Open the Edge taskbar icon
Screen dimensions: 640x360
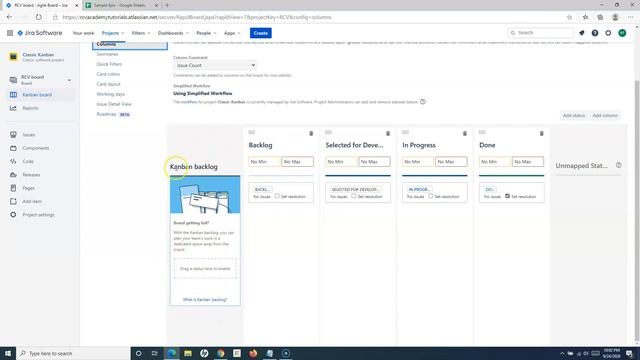pos(171,353)
